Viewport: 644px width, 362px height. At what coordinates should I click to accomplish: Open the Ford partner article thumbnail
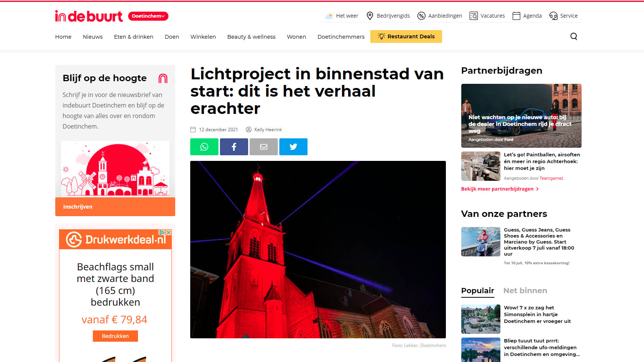tap(521, 116)
